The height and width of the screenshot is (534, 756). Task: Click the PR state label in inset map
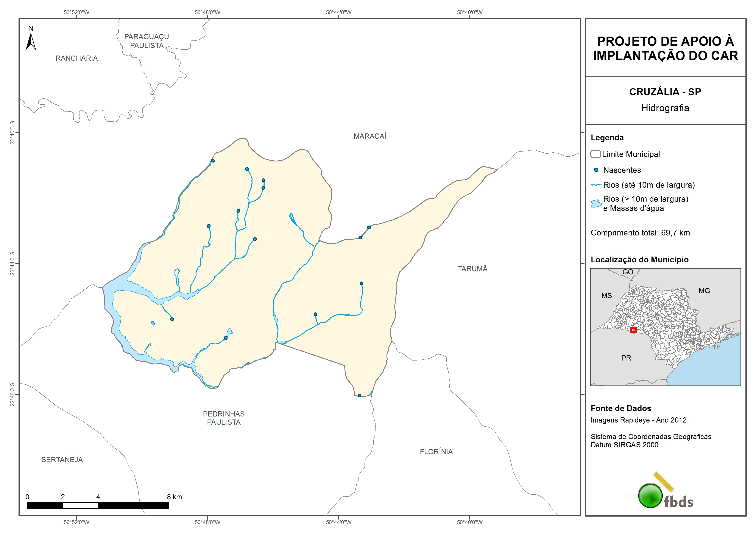[626, 358]
